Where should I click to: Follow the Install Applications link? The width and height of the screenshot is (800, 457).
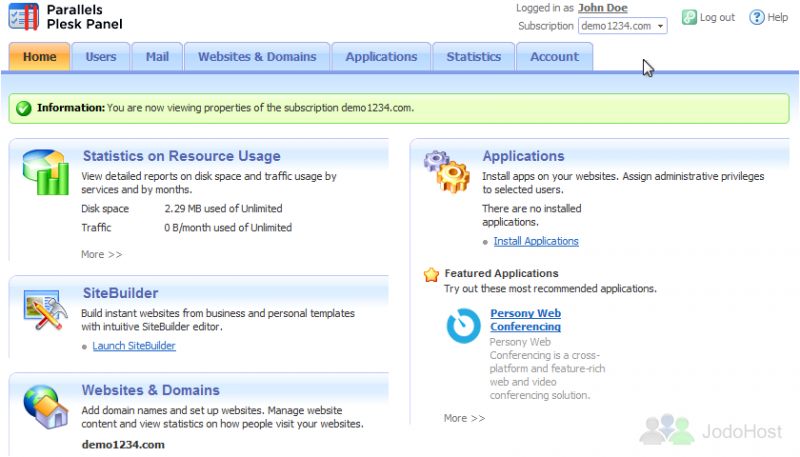(536, 241)
